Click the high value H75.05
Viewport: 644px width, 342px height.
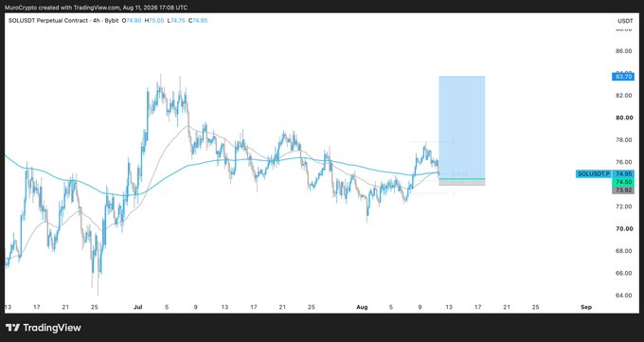[153, 20]
